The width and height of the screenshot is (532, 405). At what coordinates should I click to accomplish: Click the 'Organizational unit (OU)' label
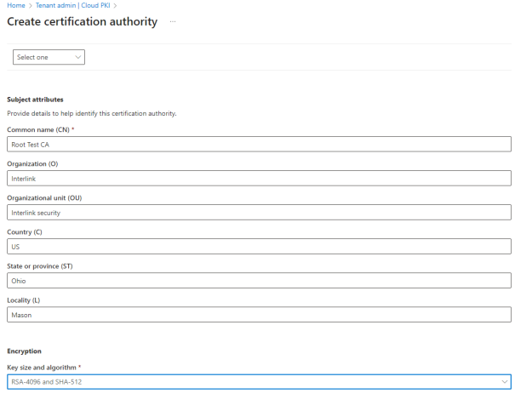pos(43,197)
